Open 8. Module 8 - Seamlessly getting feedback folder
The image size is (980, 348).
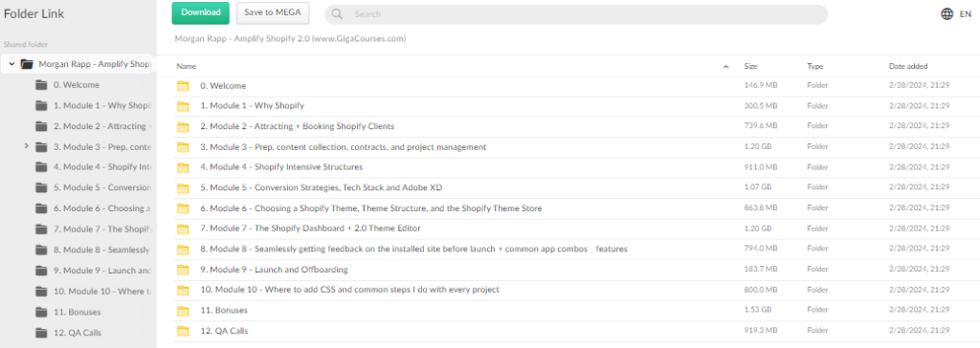pos(413,250)
